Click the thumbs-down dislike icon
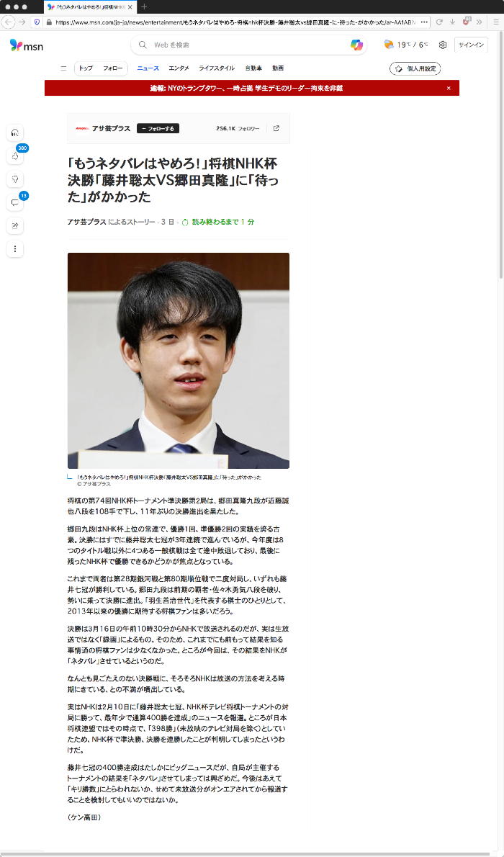 click(x=14, y=179)
